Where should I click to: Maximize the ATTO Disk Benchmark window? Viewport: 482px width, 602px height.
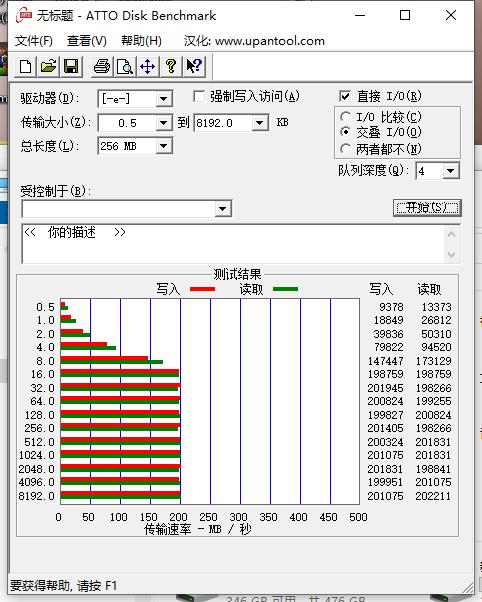coord(405,15)
